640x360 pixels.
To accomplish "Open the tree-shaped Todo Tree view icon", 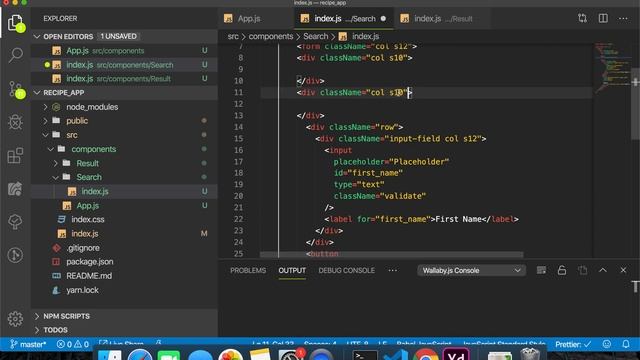I will pos(15,222).
